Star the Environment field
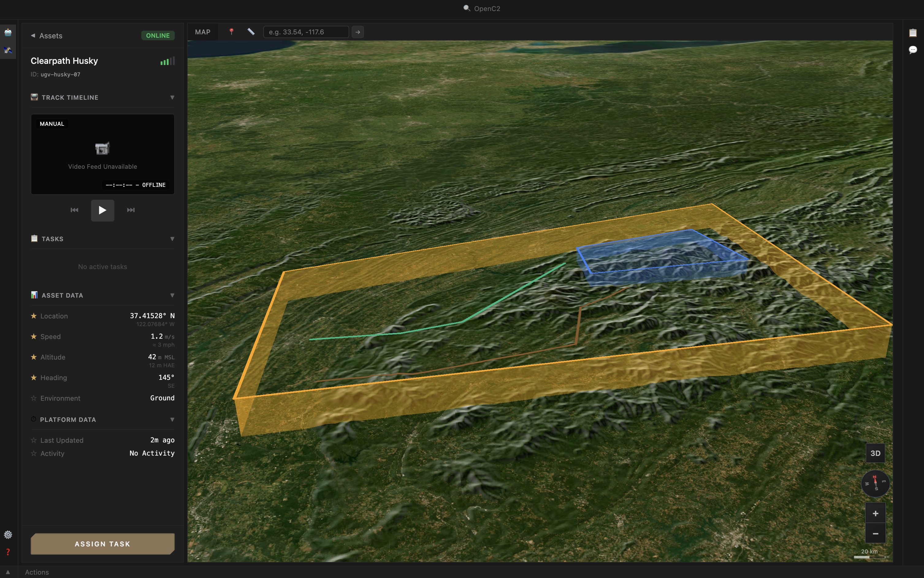Image resolution: width=924 pixels, height=578 pixels. tap(34, 398)
